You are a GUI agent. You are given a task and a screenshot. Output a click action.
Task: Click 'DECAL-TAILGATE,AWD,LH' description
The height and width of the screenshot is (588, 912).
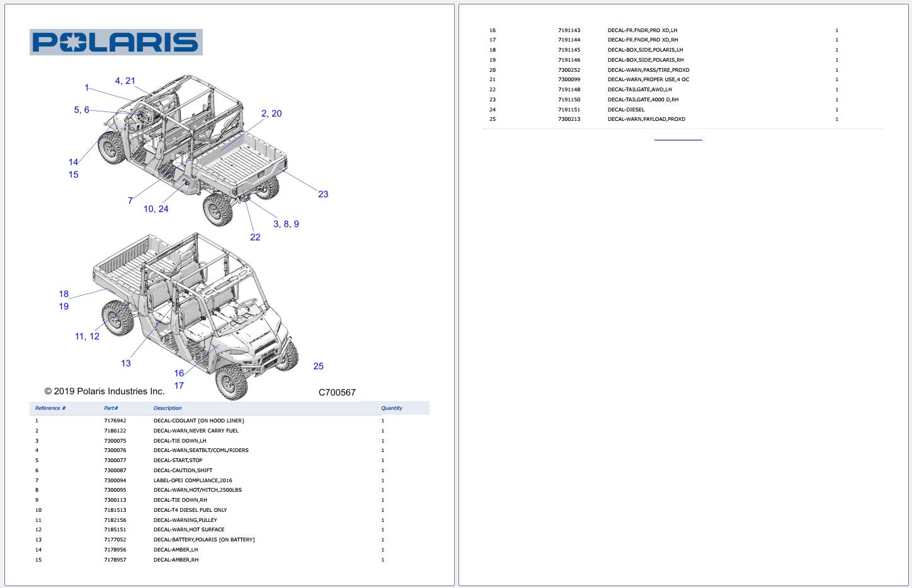(x=640, y=89)
